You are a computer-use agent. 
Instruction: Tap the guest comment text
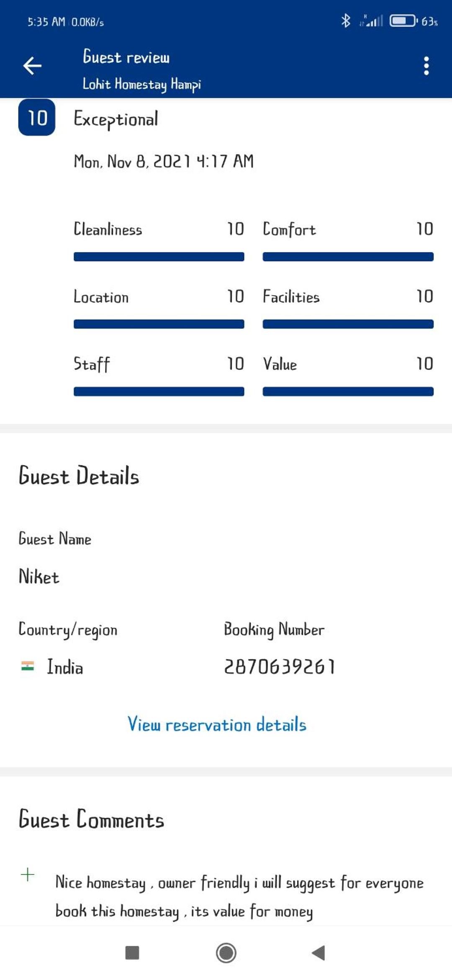(x=239, y=897)
